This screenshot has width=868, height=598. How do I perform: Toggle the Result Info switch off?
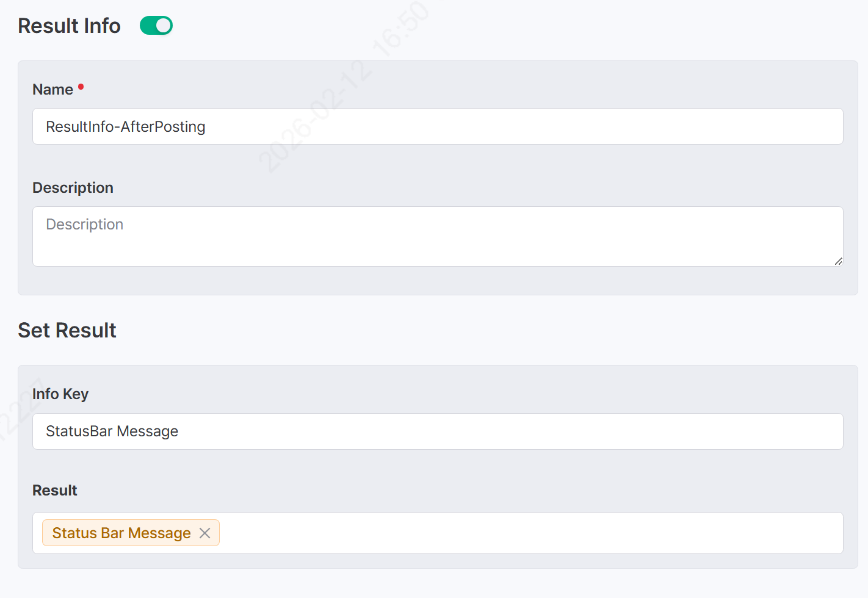pos(156,26)
